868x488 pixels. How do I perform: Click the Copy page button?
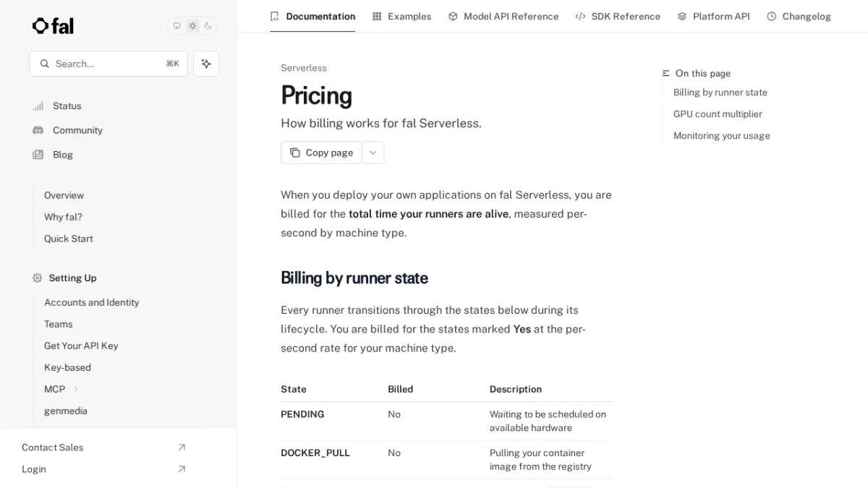click(x=321, y=153)
